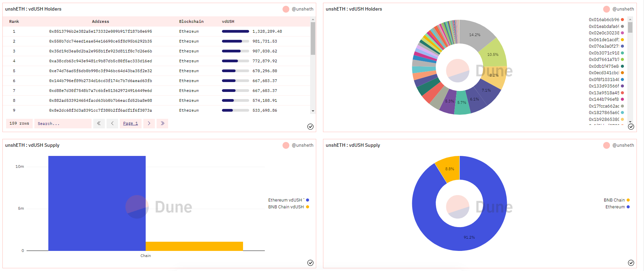Open the @unsheth link in the holders table panel

pos(303,9)
